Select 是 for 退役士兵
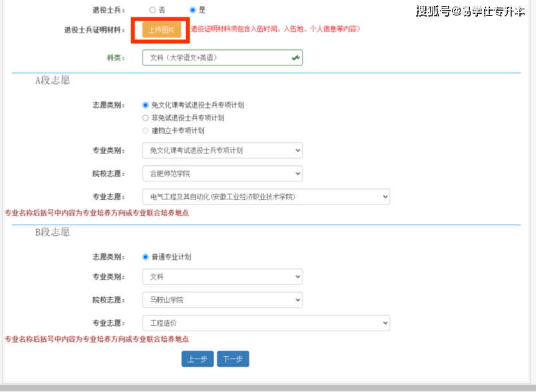Screen dimensions: 536x392 pos(193,10)
